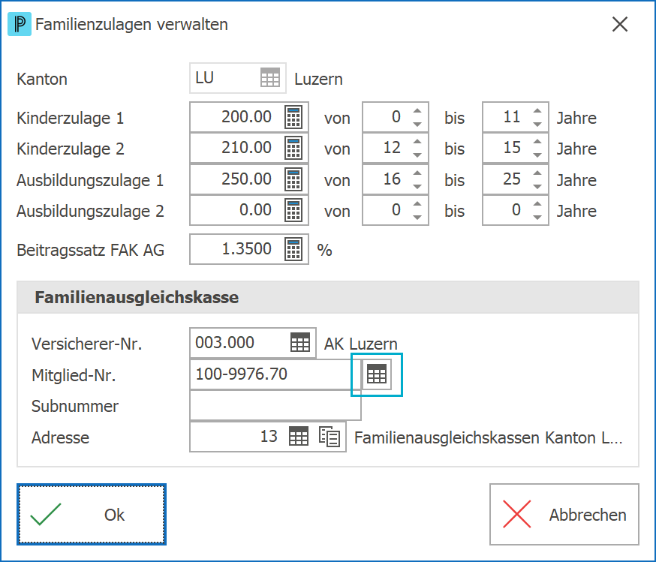Click the app logo in the title bar

(x=19, y=24)
